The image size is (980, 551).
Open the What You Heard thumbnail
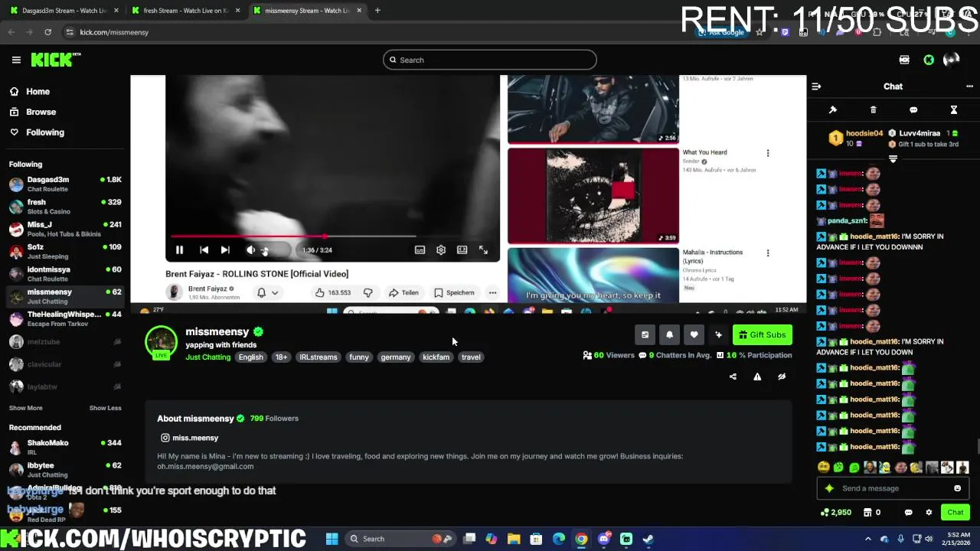point(593,195)
